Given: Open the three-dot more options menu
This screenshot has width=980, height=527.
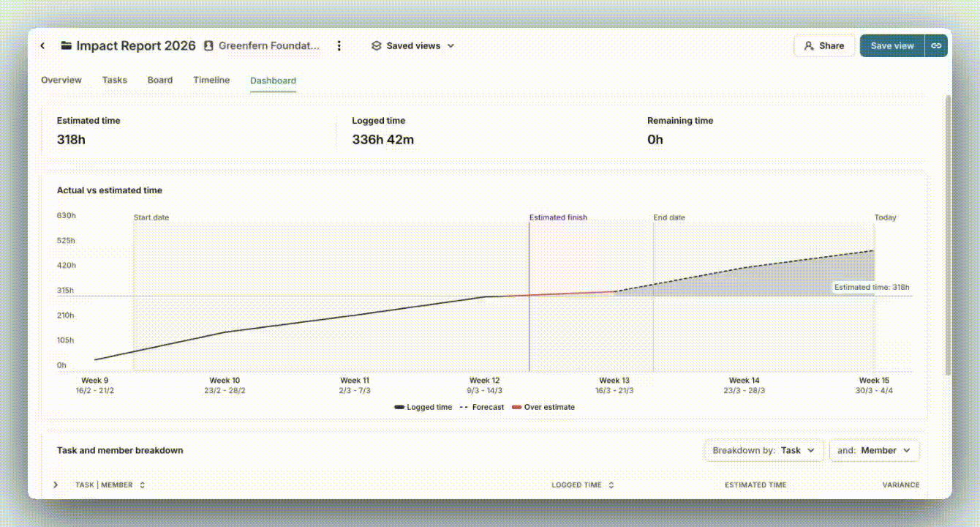Looking at the screenshot, I should pos(339,45).
